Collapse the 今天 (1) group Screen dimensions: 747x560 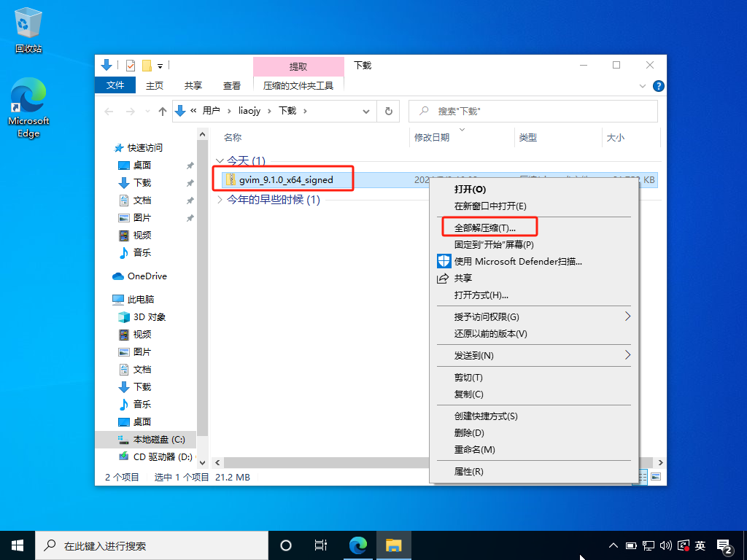220,161
